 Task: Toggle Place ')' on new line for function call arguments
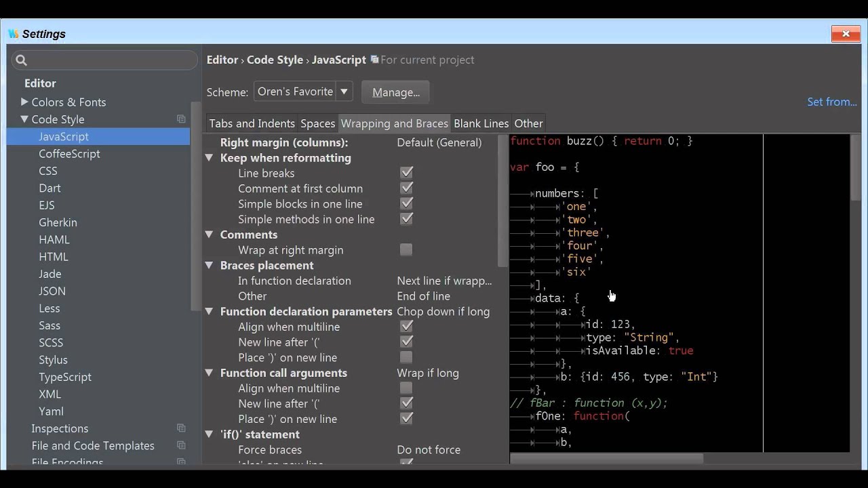click(x=406, y=418)
